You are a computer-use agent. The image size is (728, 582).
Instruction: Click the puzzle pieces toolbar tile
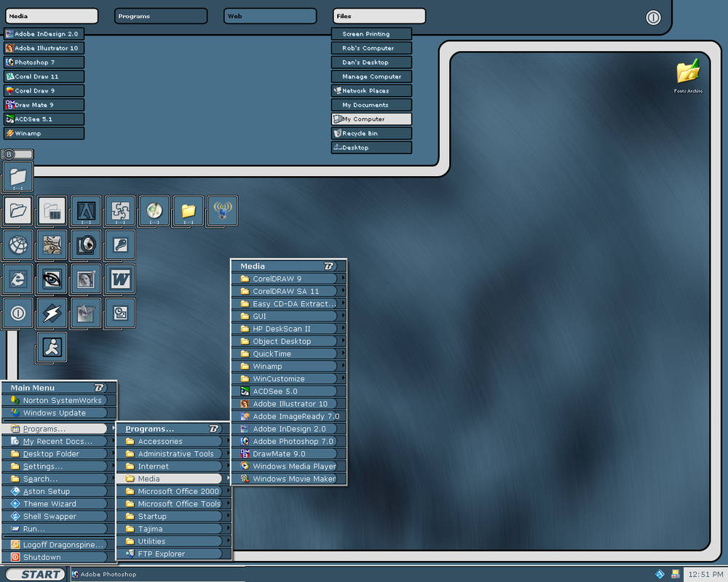coord(120,211)
